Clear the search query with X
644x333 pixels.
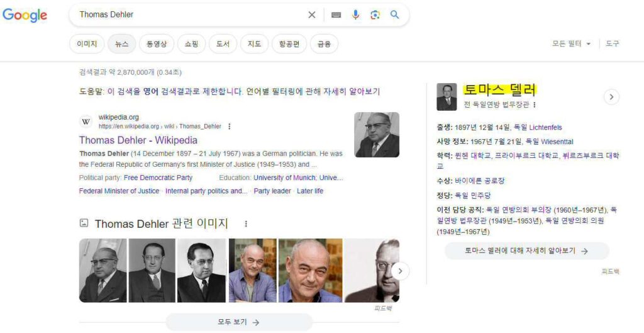click(312, 15)
